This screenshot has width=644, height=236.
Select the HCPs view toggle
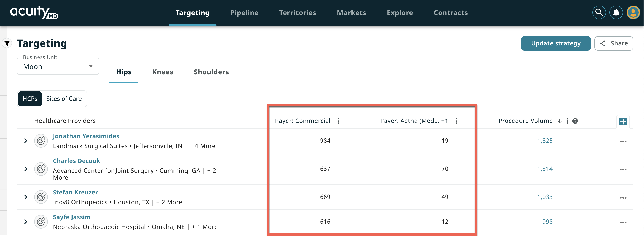click(x=30, y=99)
